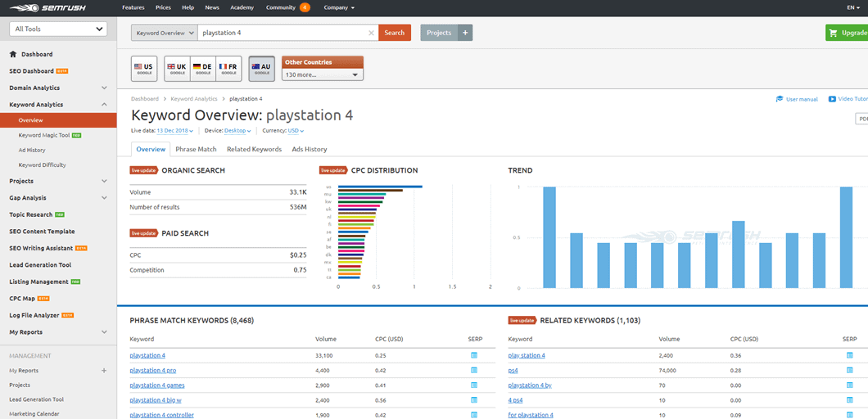The width and height of the screenshot is (868, 419).
Task: Open SERP icon for playstation 4 pro
Action: [x=474, y=370]
